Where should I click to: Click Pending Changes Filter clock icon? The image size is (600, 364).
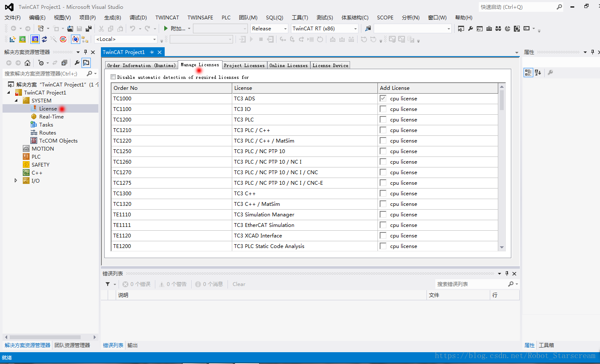tap(41, 63)
